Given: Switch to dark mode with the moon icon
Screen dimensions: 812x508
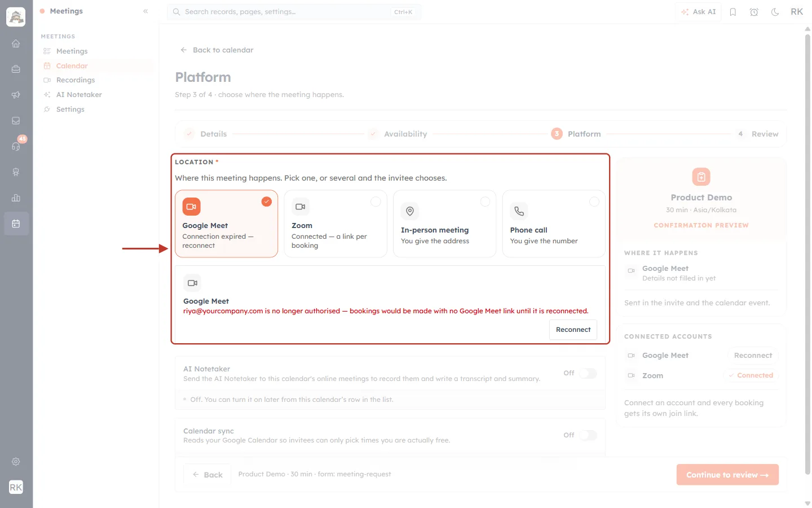Looking at the screenshot, I should tap(775, 12).
